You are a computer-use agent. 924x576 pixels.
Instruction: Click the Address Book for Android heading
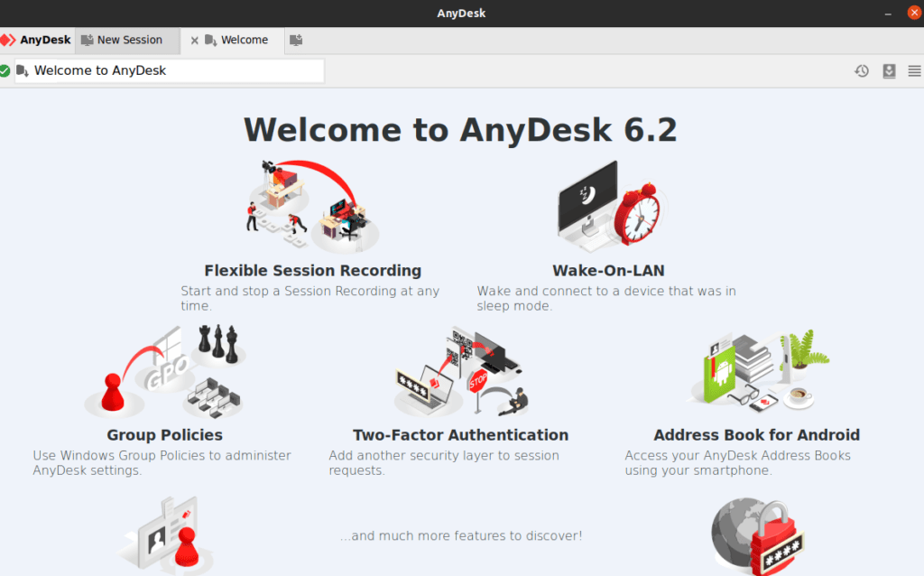coord(757,435)
